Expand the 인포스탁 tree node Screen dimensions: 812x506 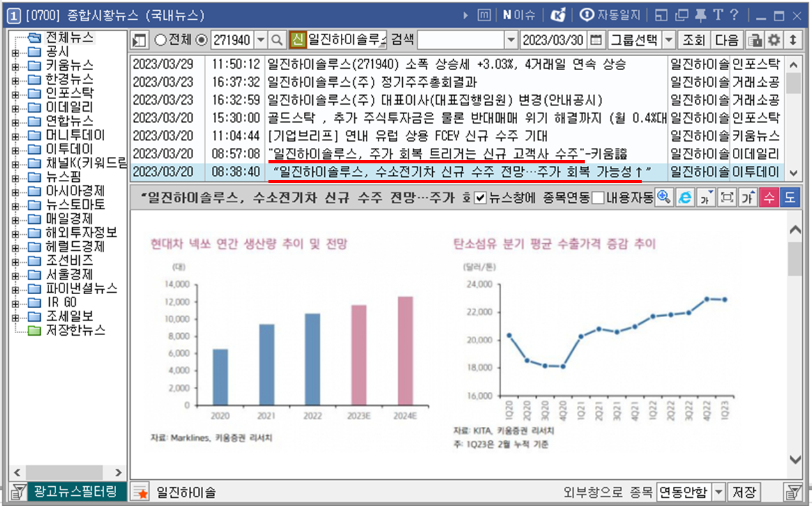(x=15, y=93)
